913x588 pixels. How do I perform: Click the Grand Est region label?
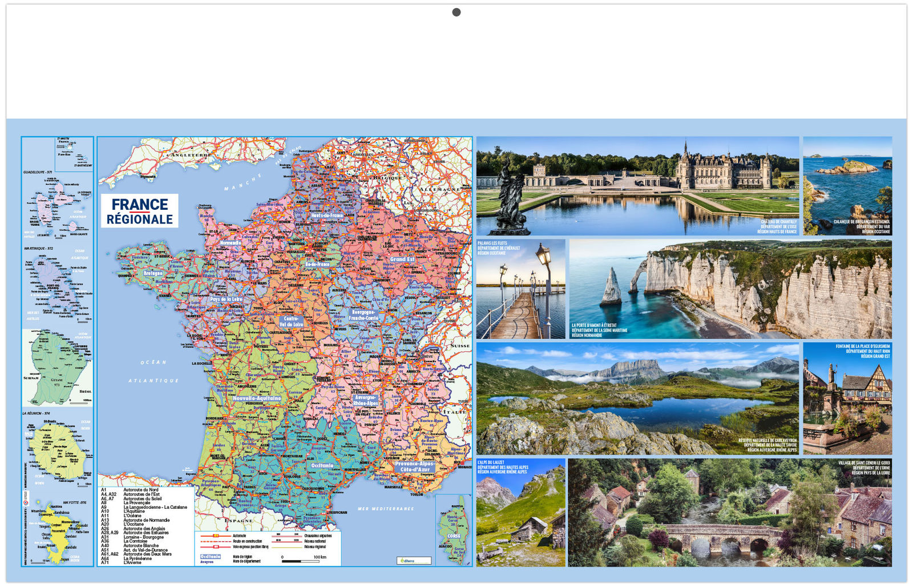point(402,259)
